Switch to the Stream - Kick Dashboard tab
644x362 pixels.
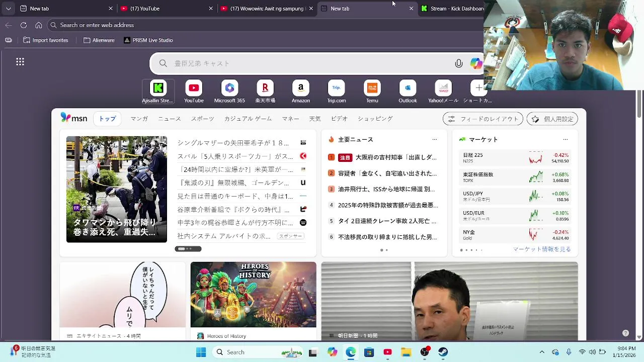click(451, 9)
